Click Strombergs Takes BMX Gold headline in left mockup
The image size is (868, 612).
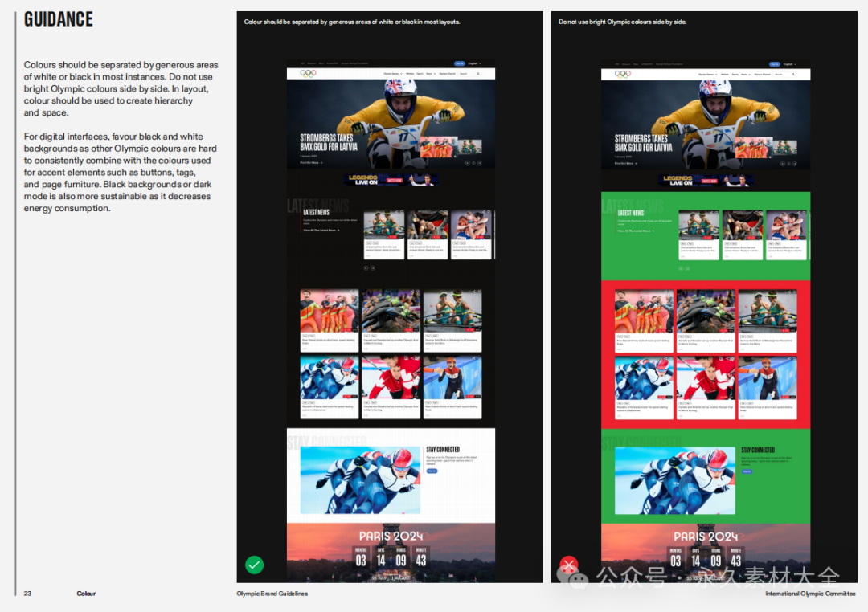pos(328,142)
